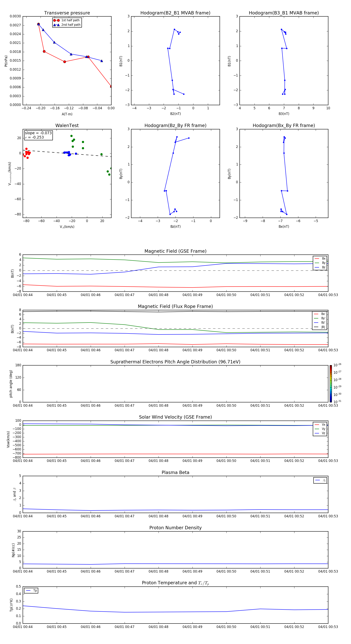
Task: Click the "Bx(nT)" x-axis label
Action: click(x=284, y=227)
